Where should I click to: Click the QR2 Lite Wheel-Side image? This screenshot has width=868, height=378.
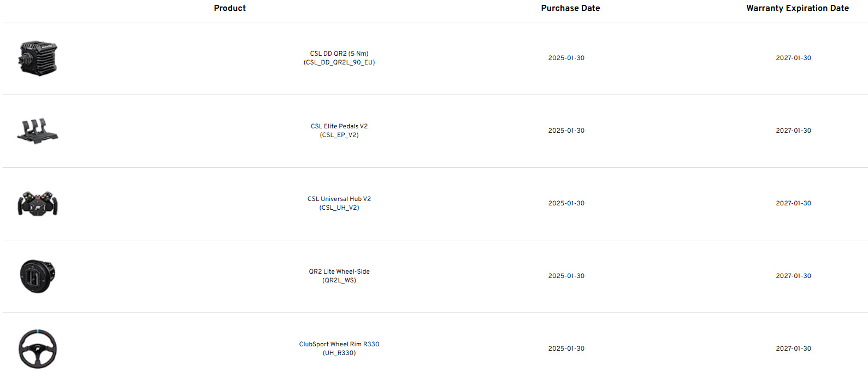tap(38, 276)
